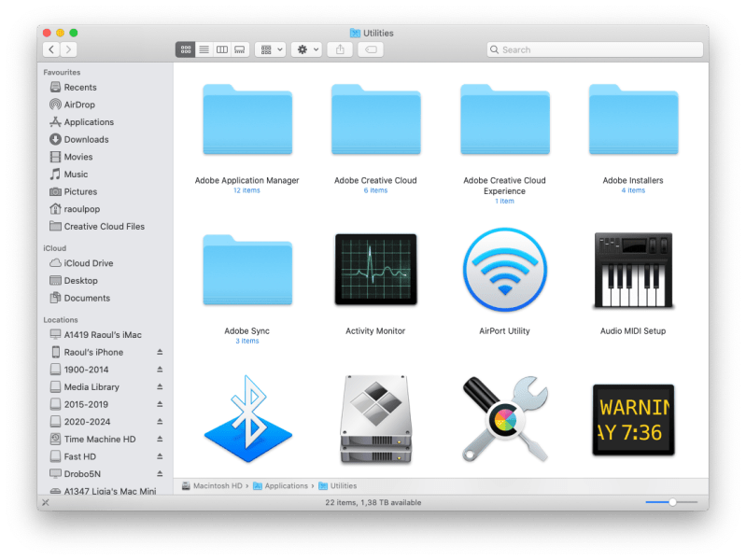Click the Share toolbar icon
This screenshot has width=746, height=560.
tap(340, 49)
